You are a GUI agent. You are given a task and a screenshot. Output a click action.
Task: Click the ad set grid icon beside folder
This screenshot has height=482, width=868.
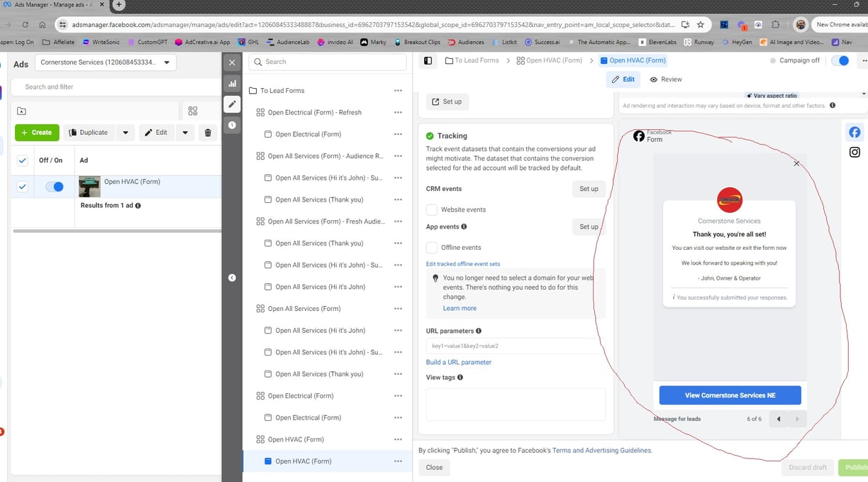click(193, 111)
